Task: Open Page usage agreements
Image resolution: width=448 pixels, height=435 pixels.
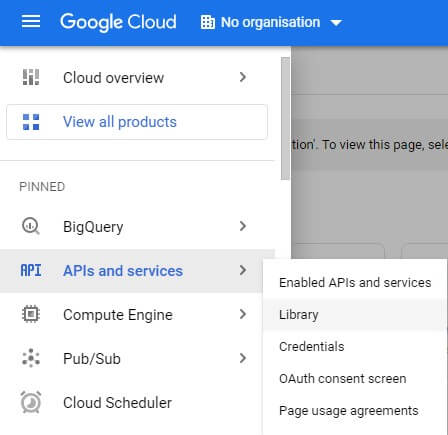Action: pos(355,411)
